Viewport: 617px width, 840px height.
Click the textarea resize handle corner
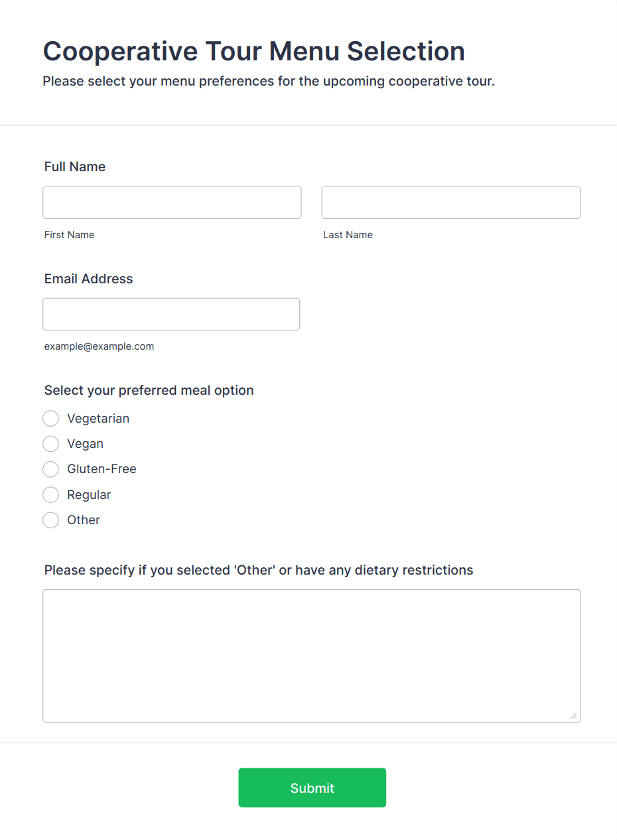(x=573, y=715)
